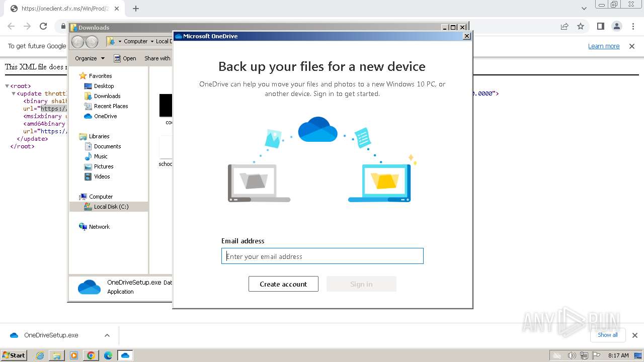The height and width of the screenshot is (362, 644).
Task: Close the Microsoft OneDrive dialog
Action: tap(467, 36)
